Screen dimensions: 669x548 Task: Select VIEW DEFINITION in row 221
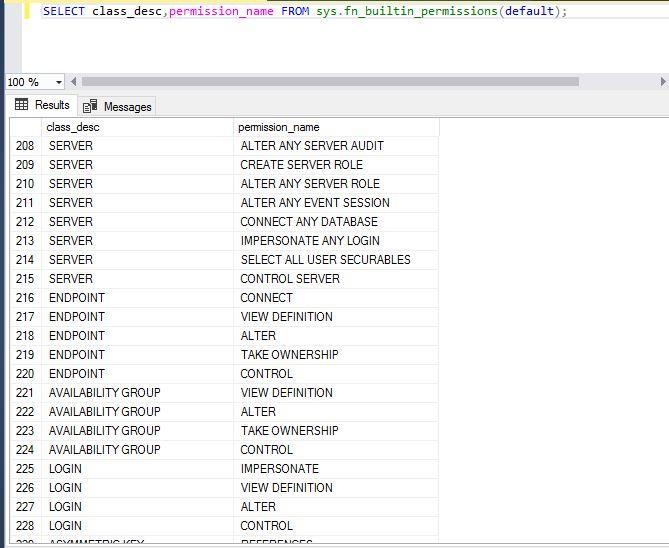point(336,393)
